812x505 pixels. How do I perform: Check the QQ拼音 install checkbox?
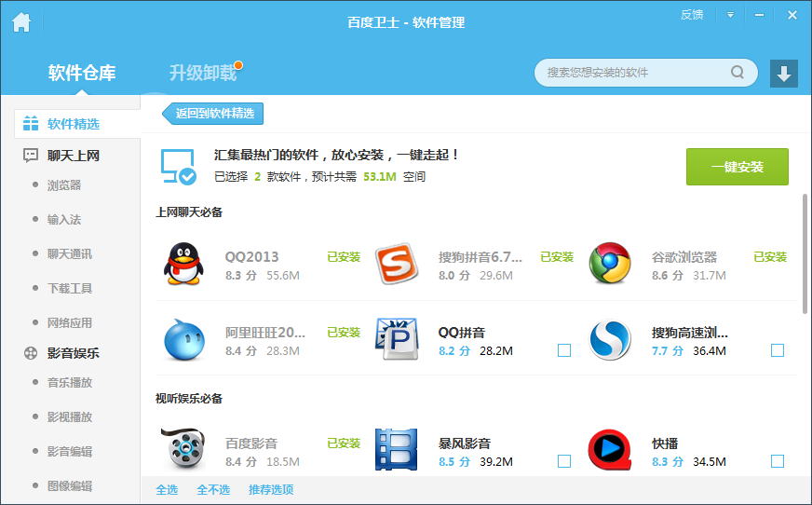564,350
